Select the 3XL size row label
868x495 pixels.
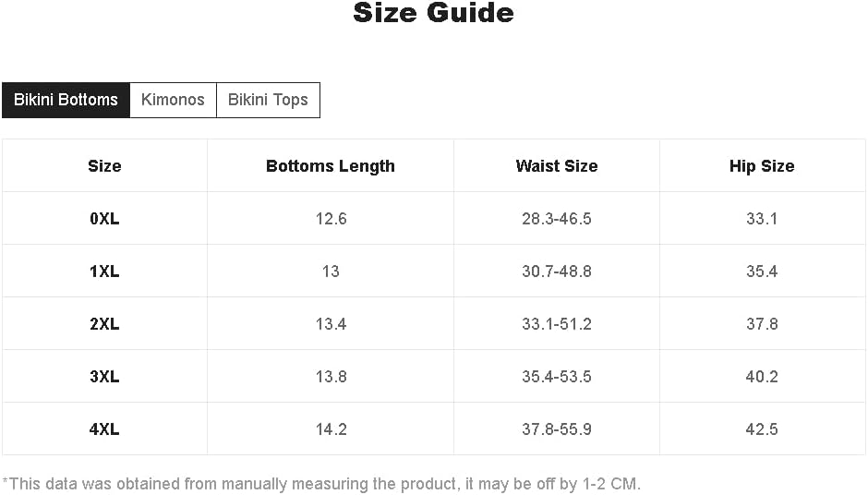click(x=104, y=377)
